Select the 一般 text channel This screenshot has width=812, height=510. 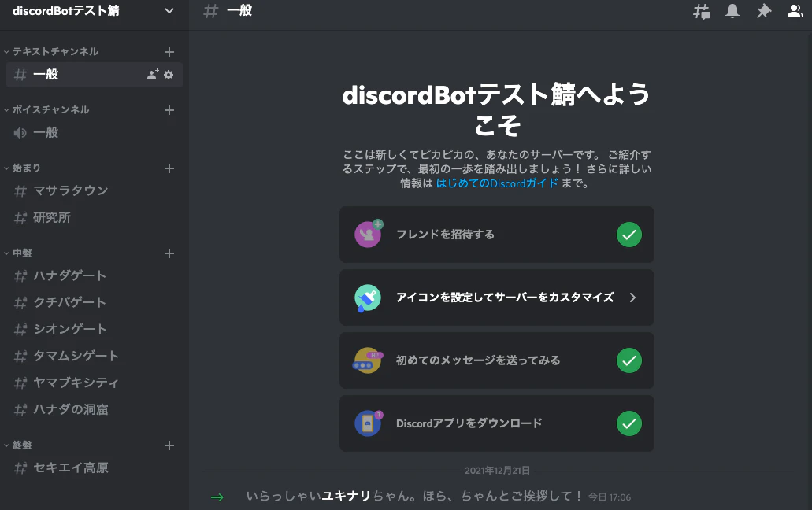pyautogui.click(x=95, y=75)
